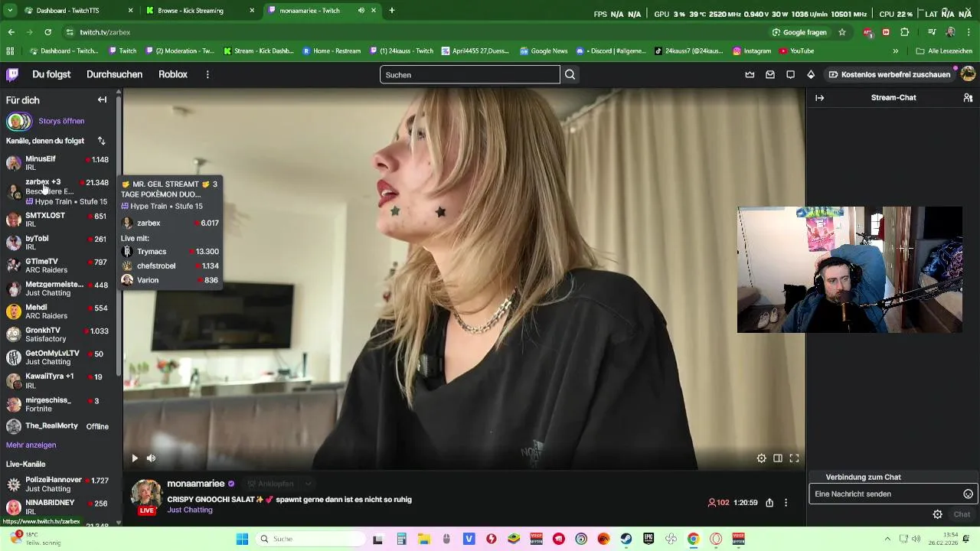Open the video player settings gear
This screenshot has height=551, width=980.
(761, 458)
